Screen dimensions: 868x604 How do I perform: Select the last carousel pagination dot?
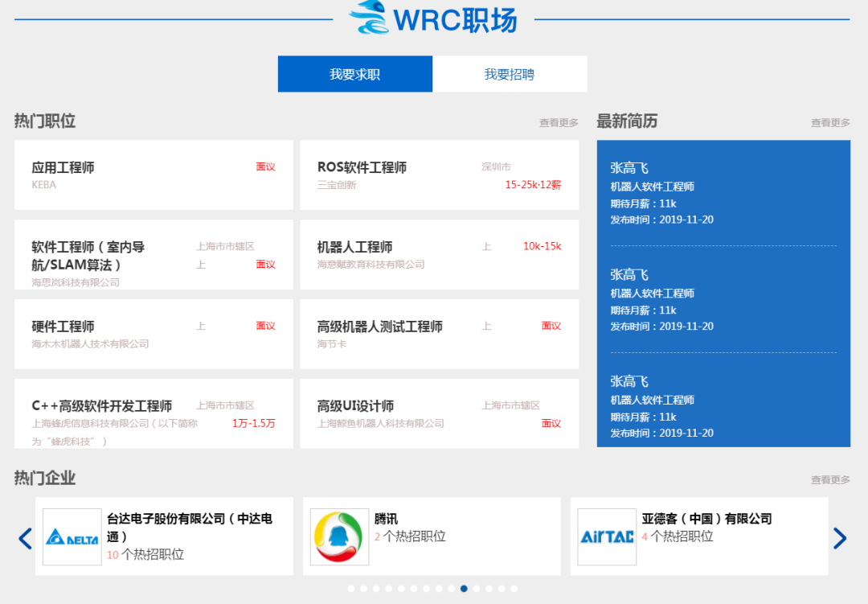(514, 589)
